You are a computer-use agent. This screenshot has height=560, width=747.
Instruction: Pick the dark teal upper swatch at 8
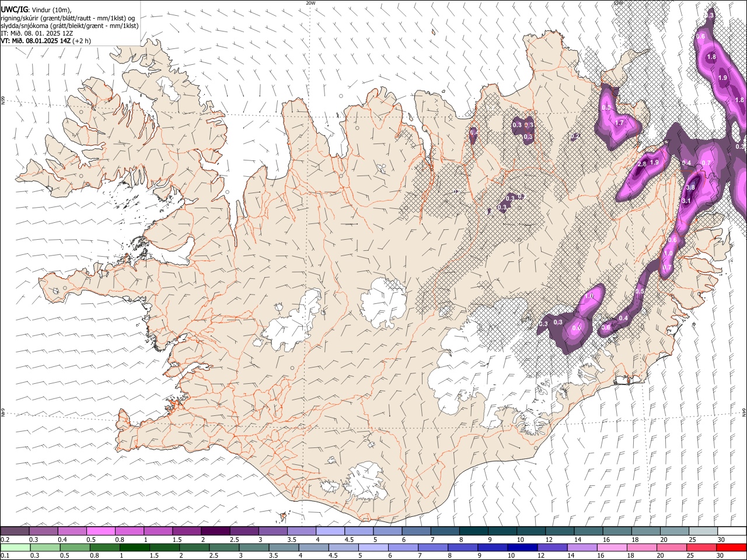473,531
